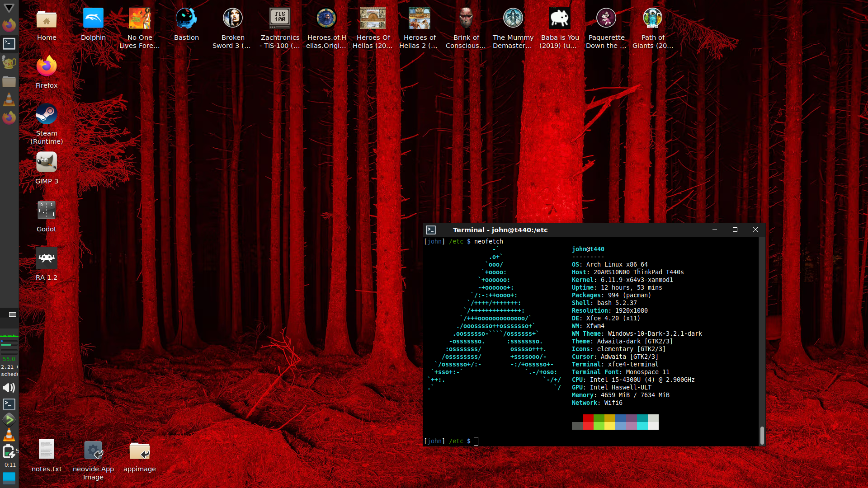Click the 'Network: Wifi6' line
This screenshot has height=488, width=868.
click(597, 403)
